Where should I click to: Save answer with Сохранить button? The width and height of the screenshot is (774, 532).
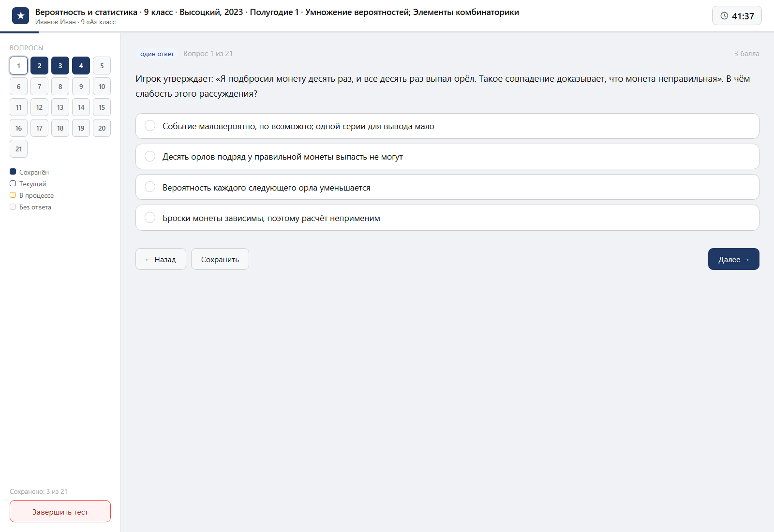pos(220,259)
